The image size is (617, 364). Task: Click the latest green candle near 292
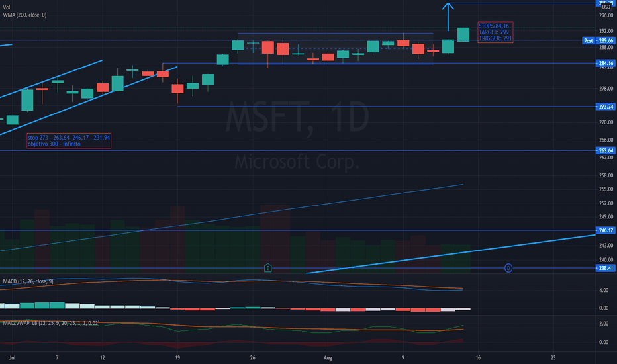pos(463,34)
